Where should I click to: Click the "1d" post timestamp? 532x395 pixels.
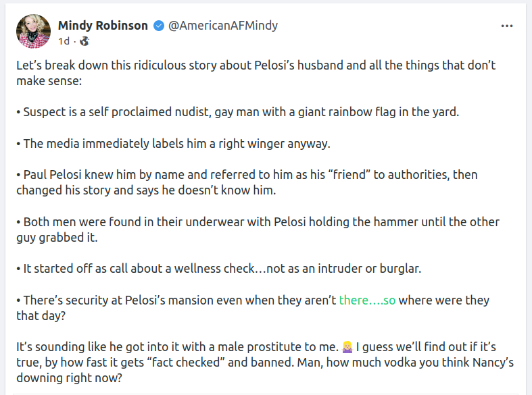coord(64,41)
